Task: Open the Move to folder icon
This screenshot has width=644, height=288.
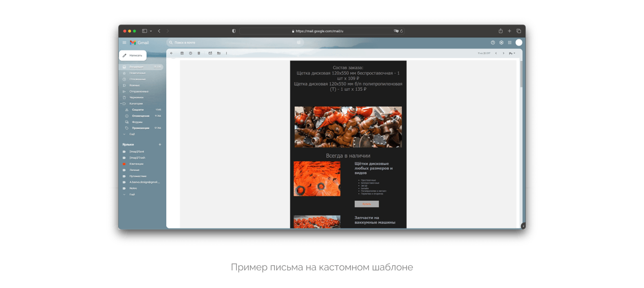Action: [x=219, y=53]
